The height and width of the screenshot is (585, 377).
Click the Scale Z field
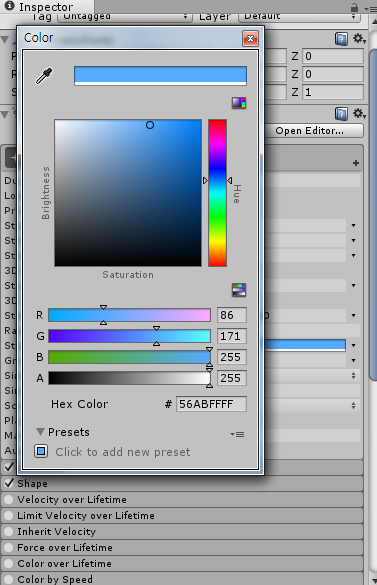[x=333, y=92]
